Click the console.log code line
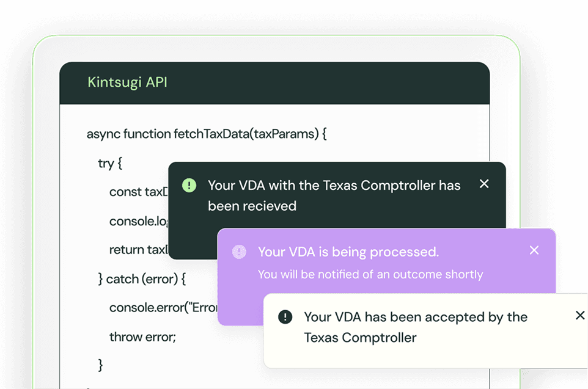The width and height of the screenshot is (588, 389). [139, 221]
